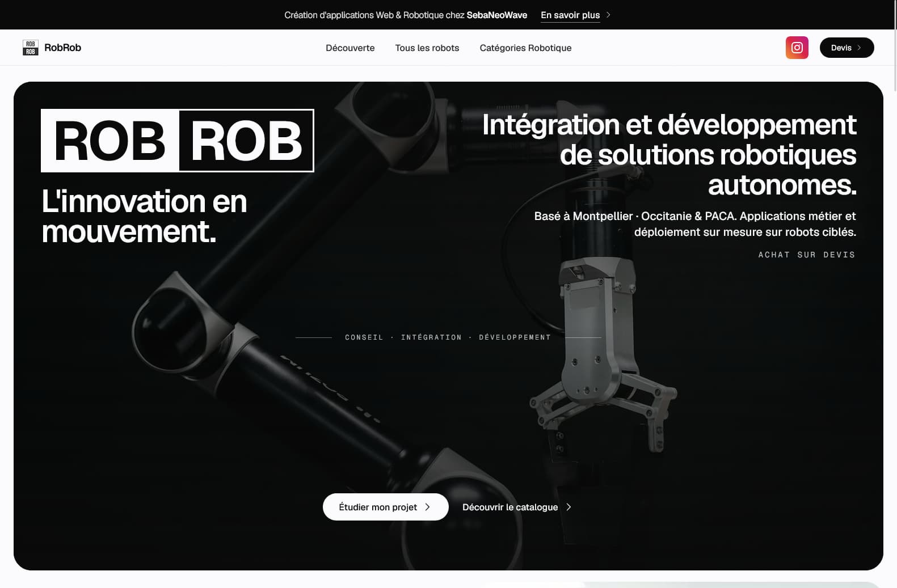Click Étudier mon projet button
This screenshot has height=588, width=897.
pos(386,507)
